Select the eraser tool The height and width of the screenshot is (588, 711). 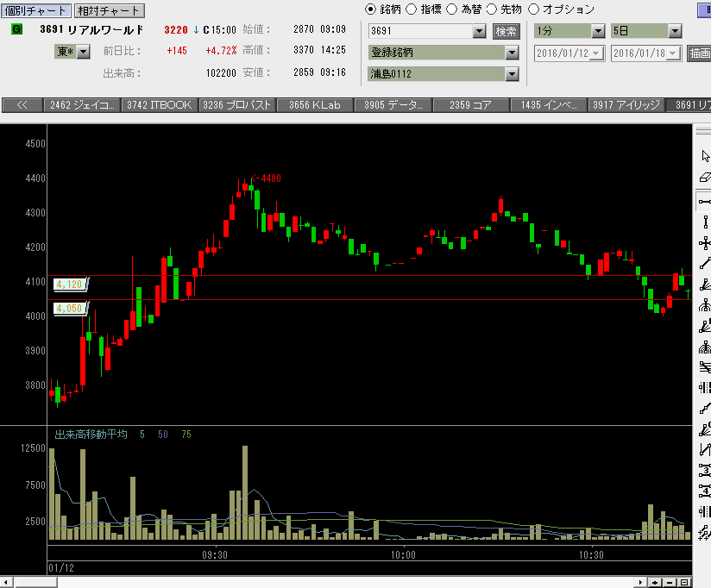[705, 177]
